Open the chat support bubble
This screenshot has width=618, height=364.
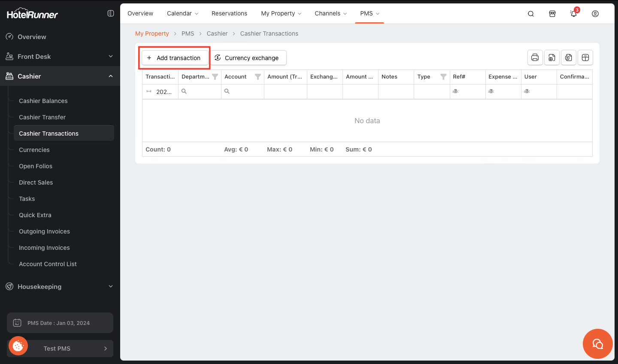597,344
